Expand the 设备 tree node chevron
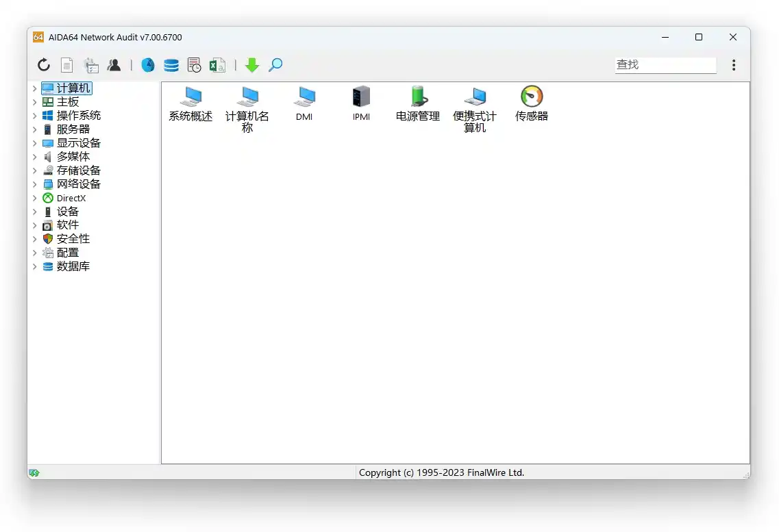Screen dimensions: 779x532 tap(35, 212)
